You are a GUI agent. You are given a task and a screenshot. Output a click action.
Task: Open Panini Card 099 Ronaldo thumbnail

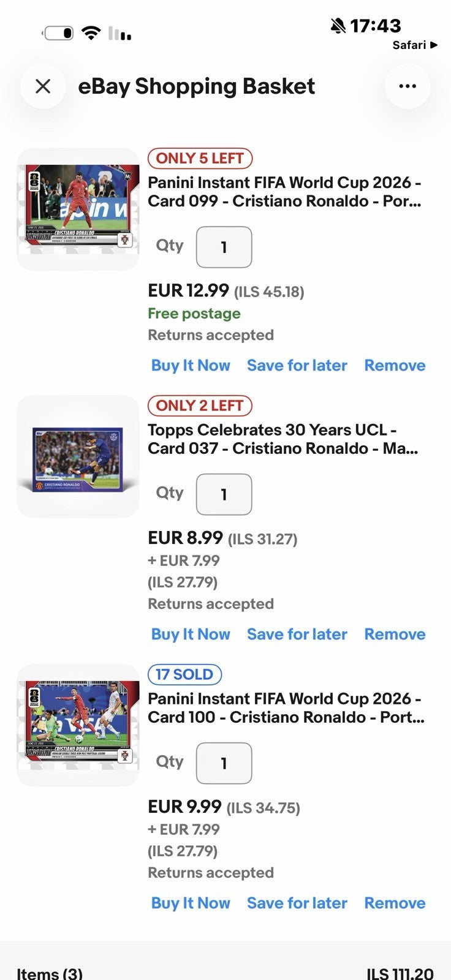point(78,209)
